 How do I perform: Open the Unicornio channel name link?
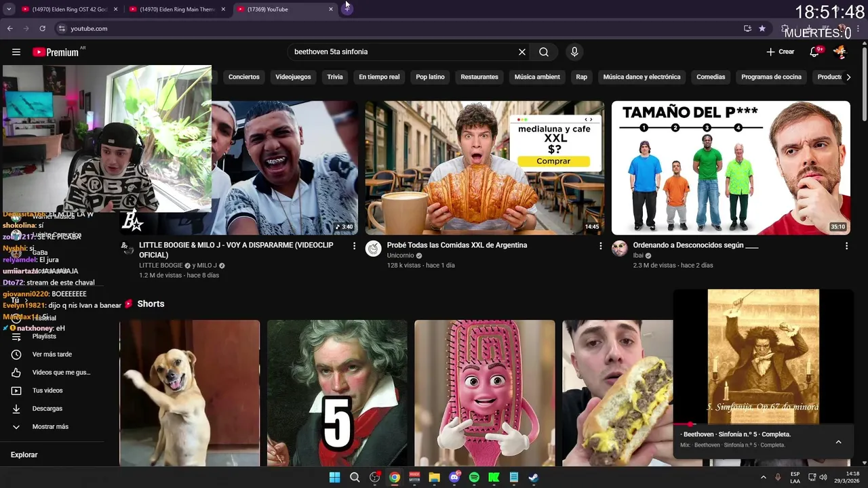click(400, 256)
